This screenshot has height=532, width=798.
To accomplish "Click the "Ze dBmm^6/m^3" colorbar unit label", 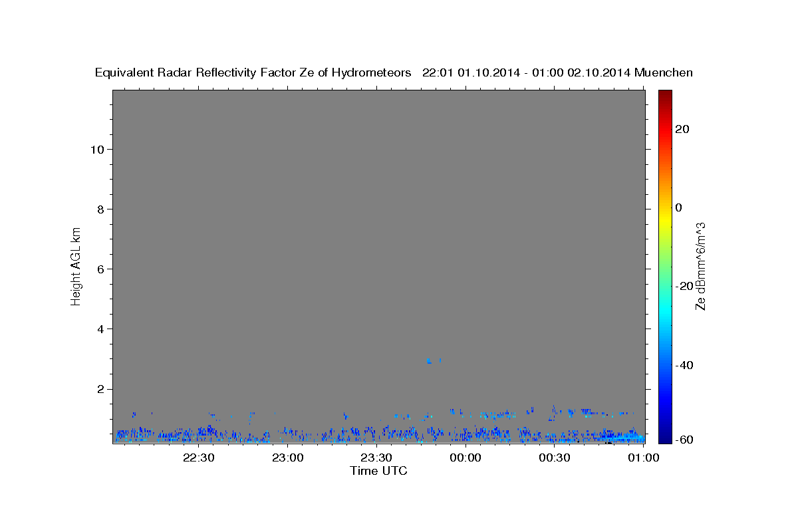I will [x=700, y=266].
